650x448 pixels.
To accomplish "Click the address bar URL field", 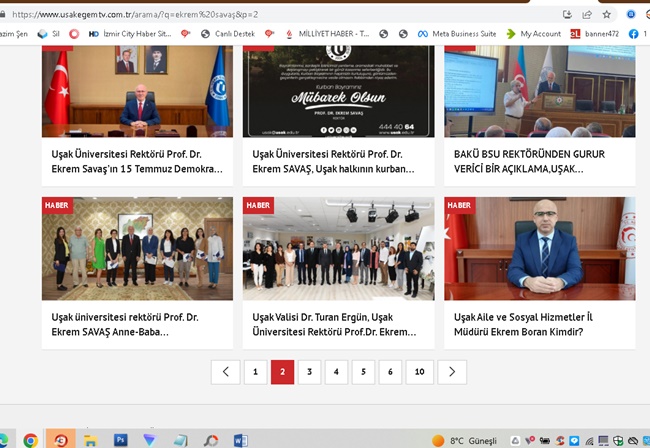I will click(250, 15).
